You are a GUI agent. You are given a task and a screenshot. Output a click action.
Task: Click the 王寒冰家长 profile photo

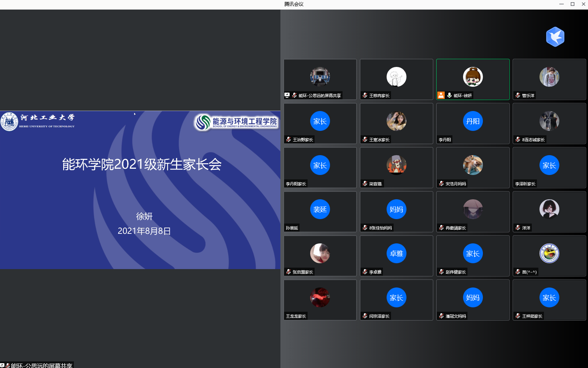coord(396,121)
